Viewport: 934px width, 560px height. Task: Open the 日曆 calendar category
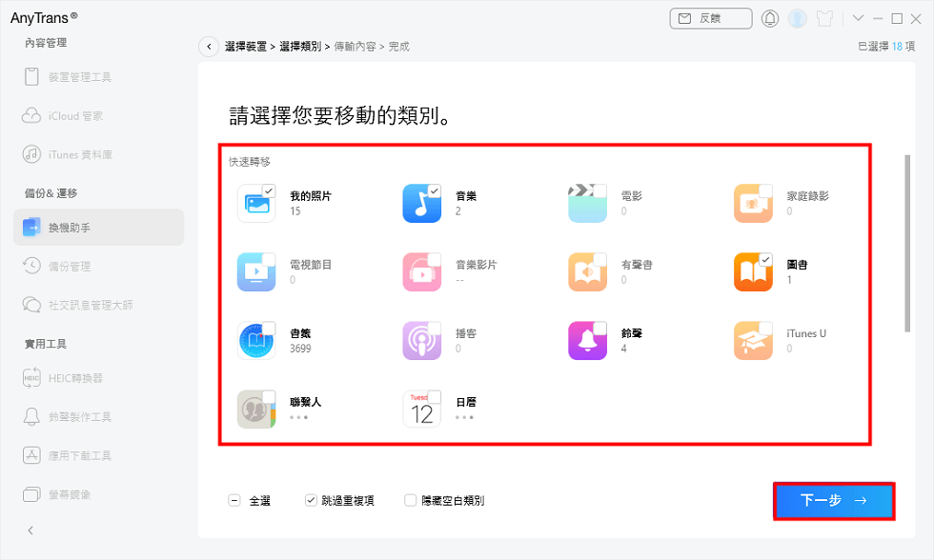point(422,408)
